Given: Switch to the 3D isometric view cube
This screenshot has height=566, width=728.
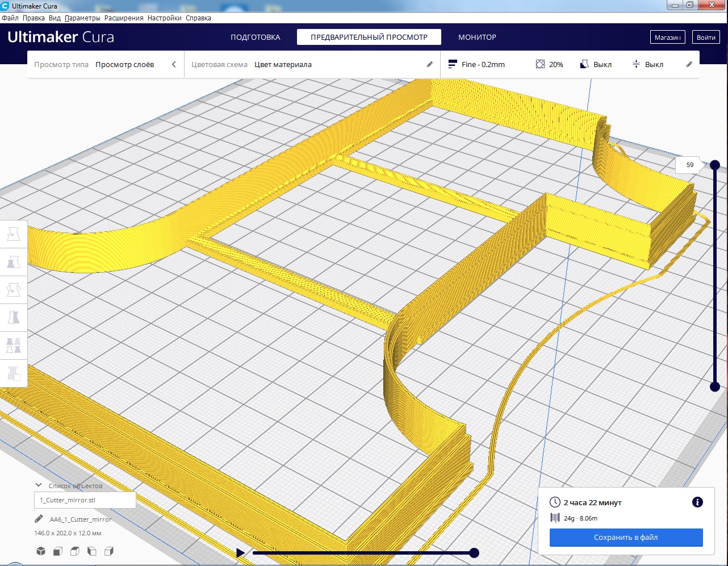Looking at the screenshot, I should pyautogui.click(x=41, y=551).
